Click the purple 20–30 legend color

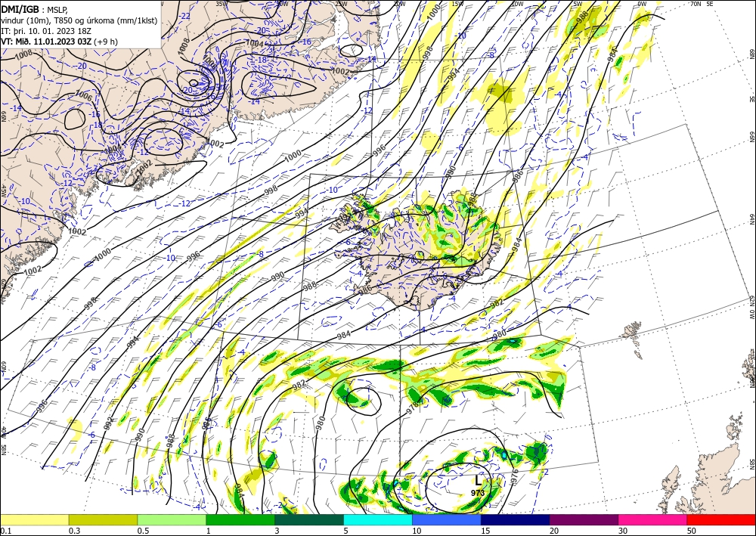(x=584, y=519)
